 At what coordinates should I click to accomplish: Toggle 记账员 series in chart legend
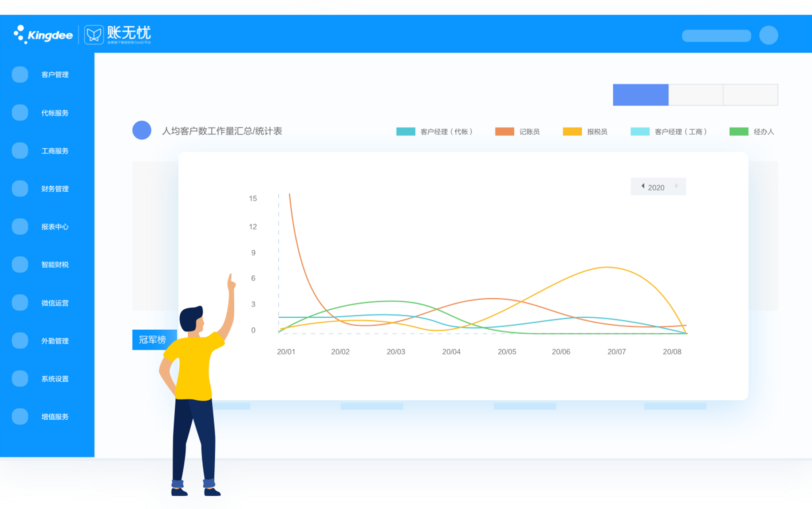point(517,132)
